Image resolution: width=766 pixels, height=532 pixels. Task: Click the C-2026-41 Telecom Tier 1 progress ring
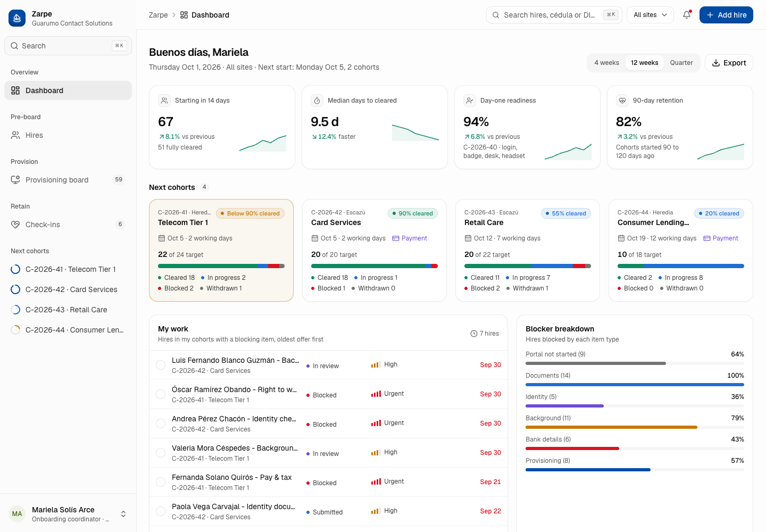pyautogui.click(x=15, y=269)
